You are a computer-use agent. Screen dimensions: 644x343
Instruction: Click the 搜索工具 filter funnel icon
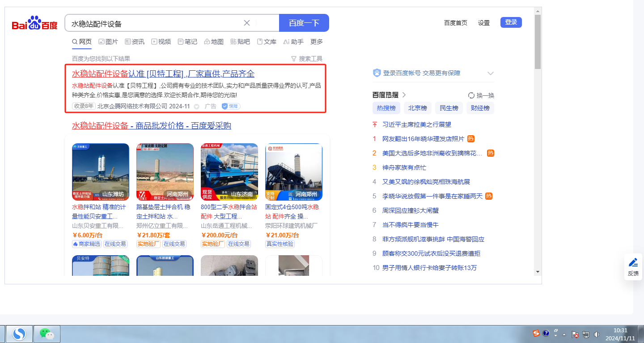[x=294, y=59]
